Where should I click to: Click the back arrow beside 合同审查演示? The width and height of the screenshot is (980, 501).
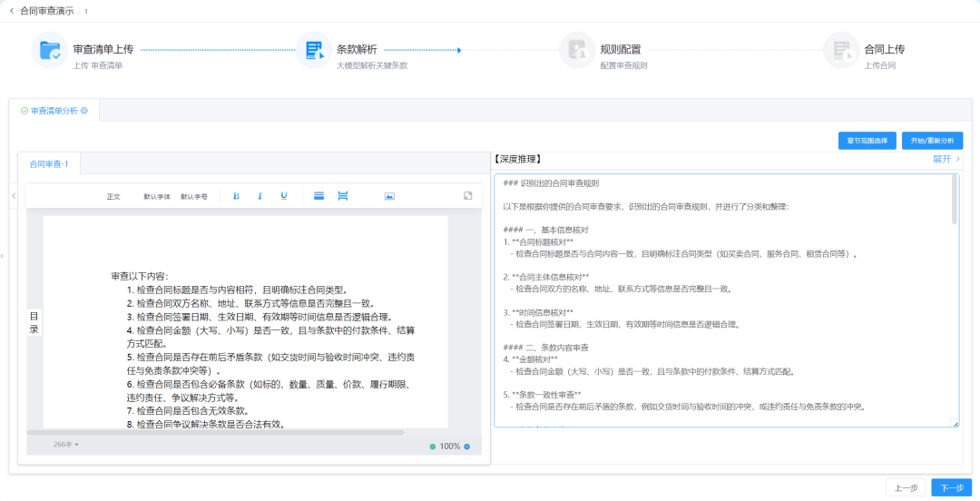click(12, 11)
